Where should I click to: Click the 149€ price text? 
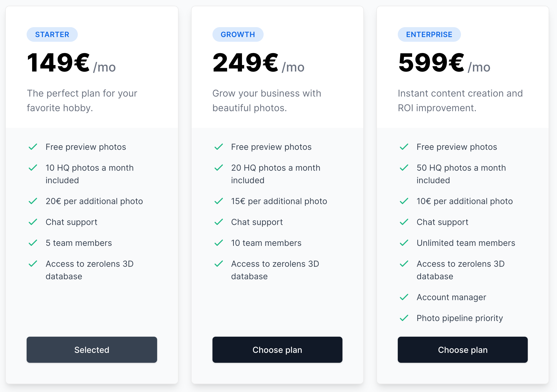coord(58,63)
